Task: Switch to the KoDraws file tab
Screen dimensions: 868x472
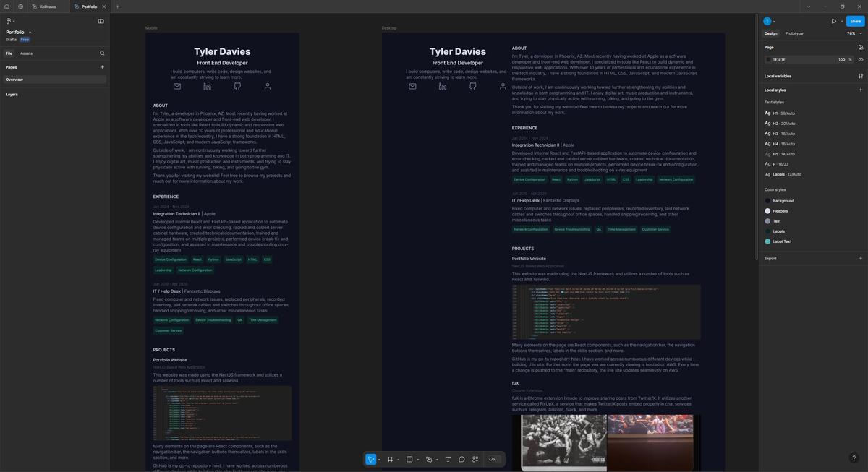Action: pyautogui.click(x=48, y=7)
